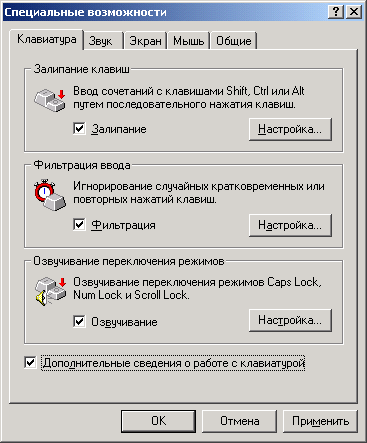Select the Мышь tab
367x443 pixels.
[189, 41]
